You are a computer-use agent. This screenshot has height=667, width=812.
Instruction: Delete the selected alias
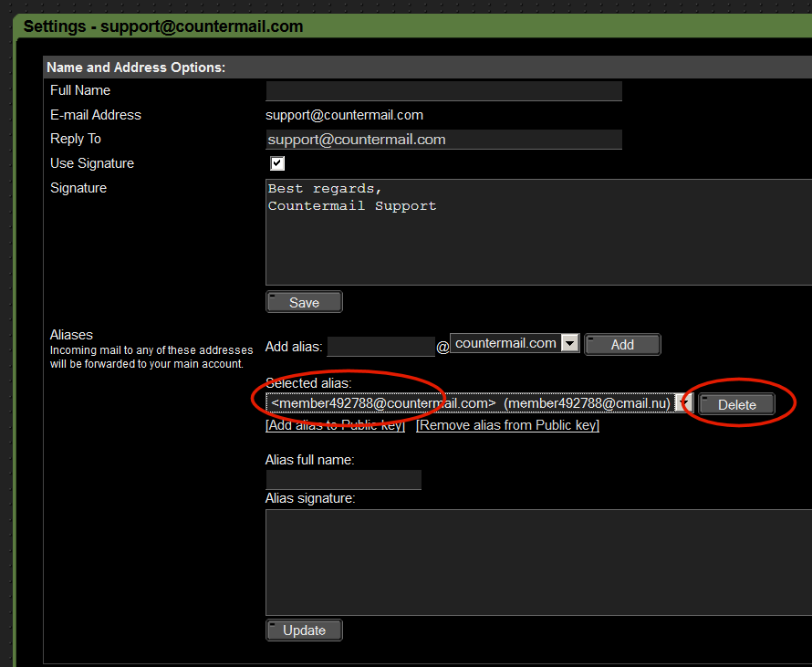tap(736, 404)
